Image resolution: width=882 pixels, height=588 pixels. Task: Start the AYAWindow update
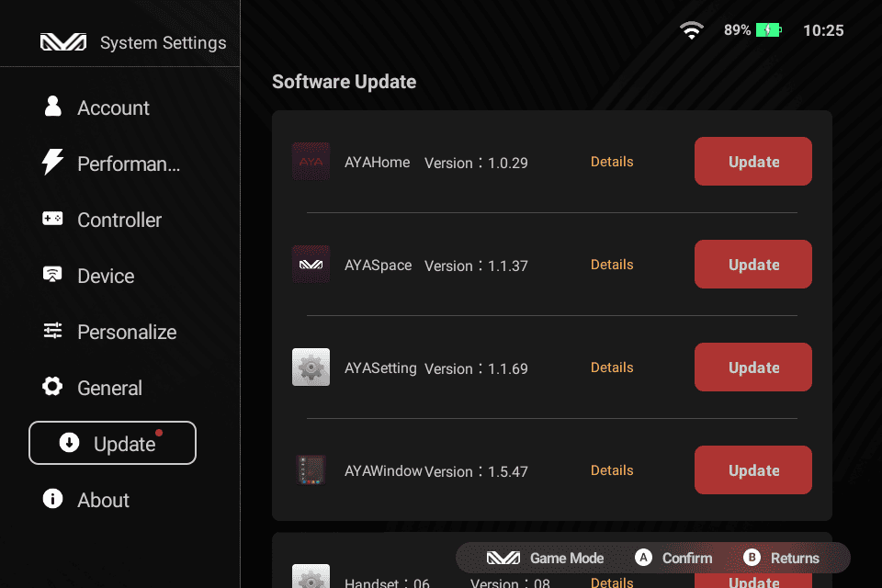click(753, 470)
